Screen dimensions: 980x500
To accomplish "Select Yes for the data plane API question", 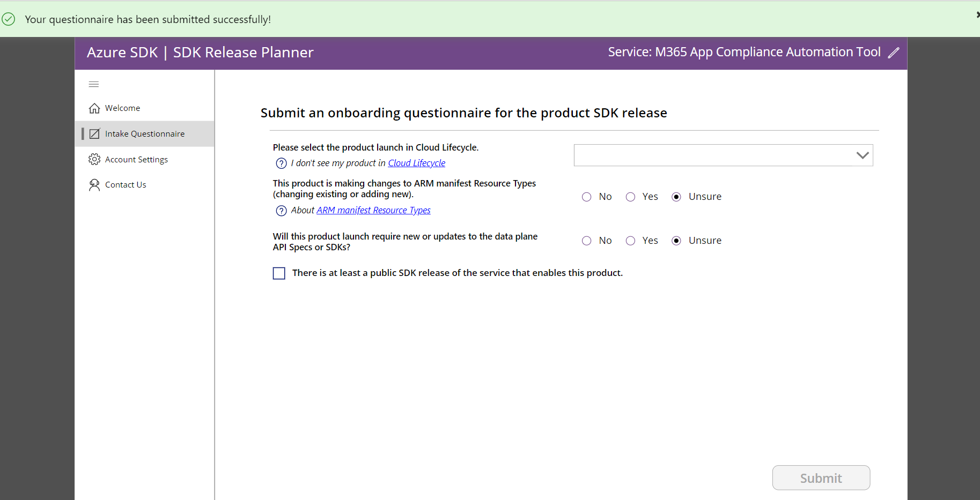I will coord(630,241).
